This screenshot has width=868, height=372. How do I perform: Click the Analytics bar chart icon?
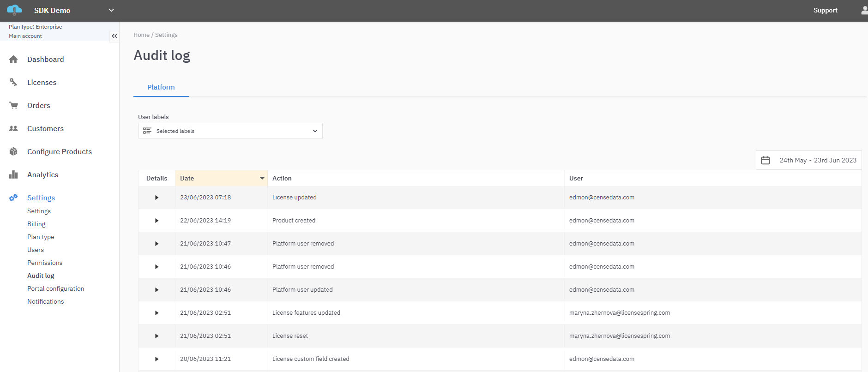point(13,175)
